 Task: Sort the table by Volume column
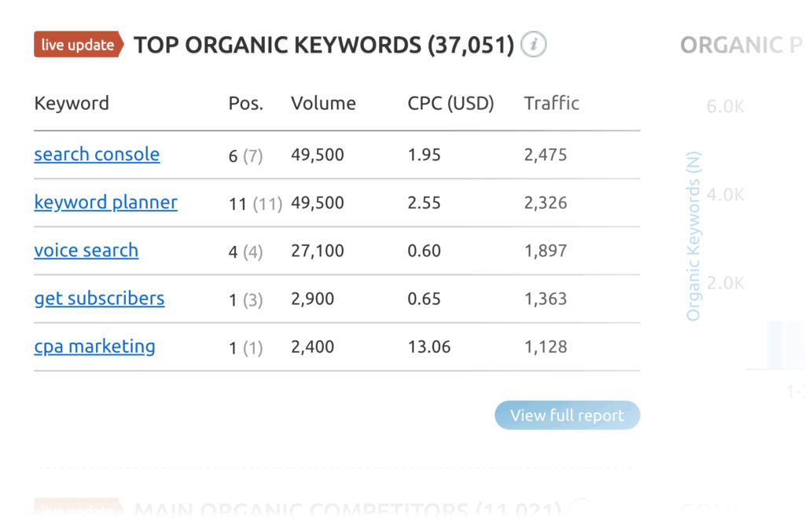(x=323, y=103)
